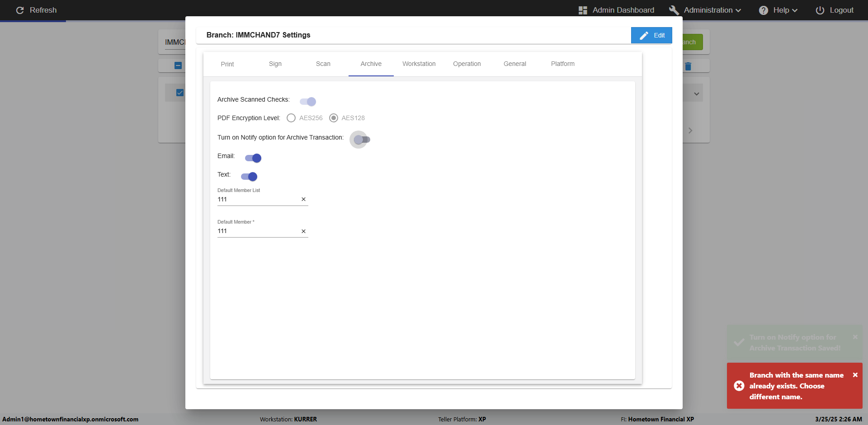This screenshot has height=425, width=868.
Task: Click the background trash delete icon
Action: (688, 66)
